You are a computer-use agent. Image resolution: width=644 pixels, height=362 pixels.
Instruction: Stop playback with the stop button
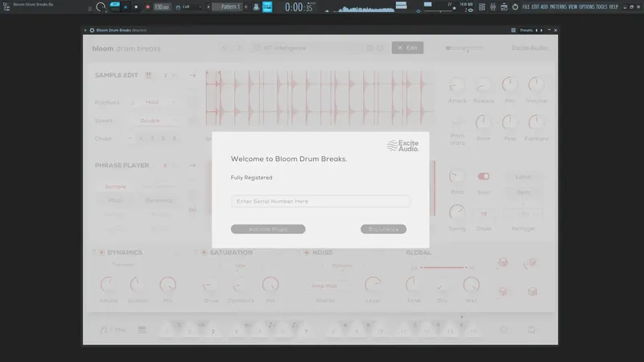(x=136, y=7)
